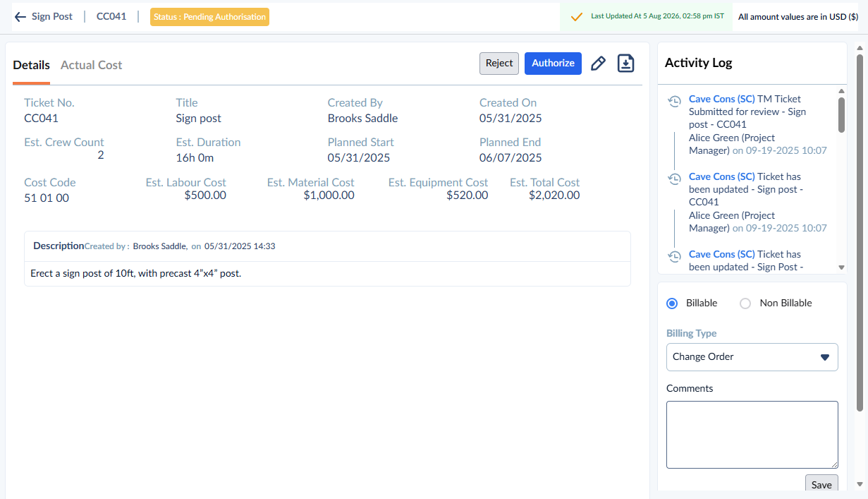Click the Est. Material Cost value $1,000.00

tap(329, 196)
